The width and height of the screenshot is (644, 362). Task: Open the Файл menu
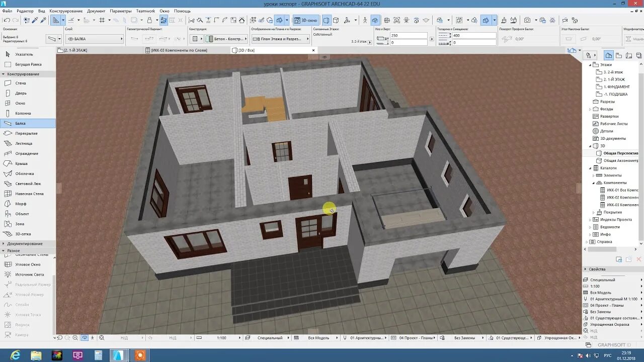point(7,11)
